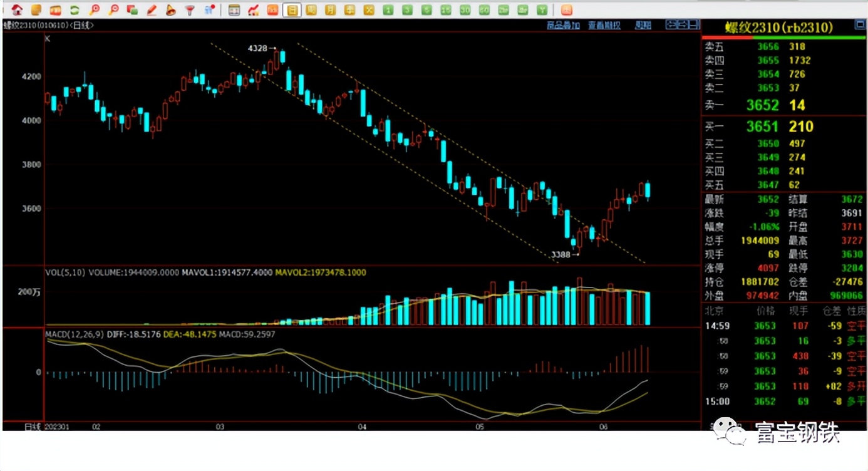868x471 pixels.
Task: Switch to the green 1-minute period button
Action: click(x=388, y=10)
